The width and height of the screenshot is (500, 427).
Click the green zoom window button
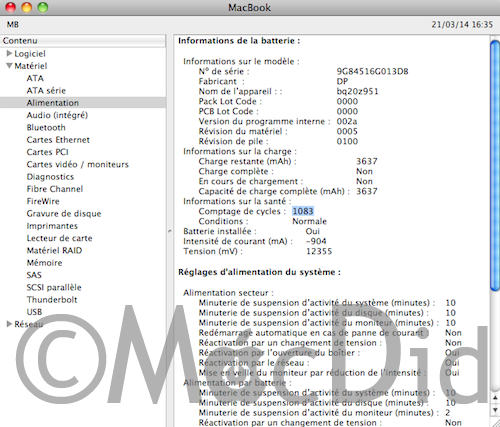click(x=43, y=7)
